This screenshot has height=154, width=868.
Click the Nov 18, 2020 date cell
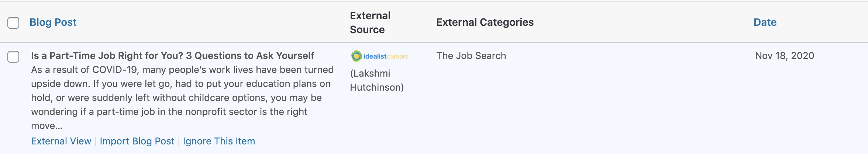pos(784,56)
